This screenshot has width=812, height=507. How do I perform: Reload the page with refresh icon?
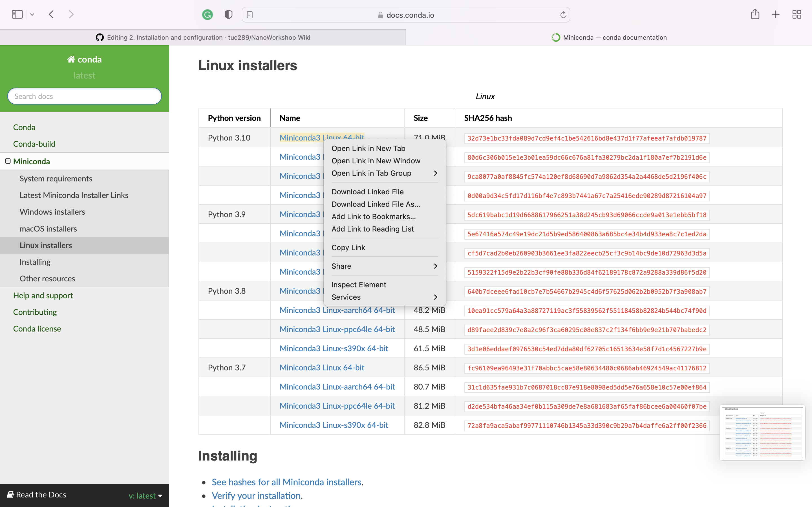click(563, 15)
